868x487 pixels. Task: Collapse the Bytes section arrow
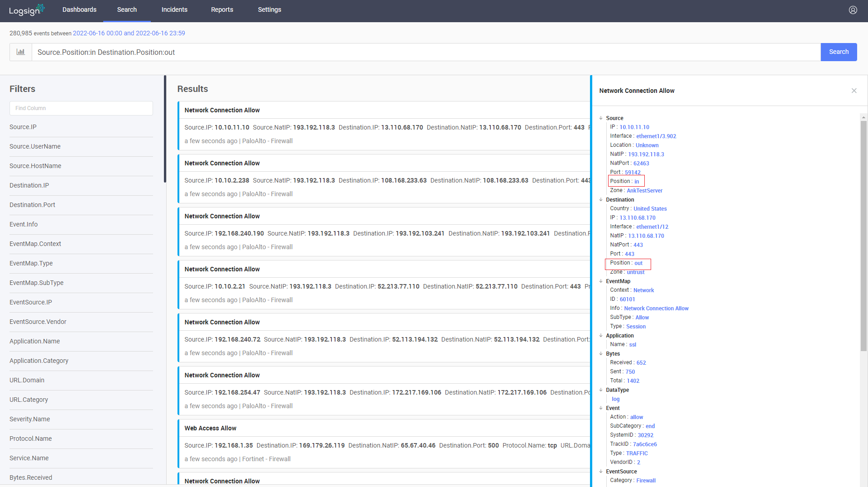pos(601,353)
